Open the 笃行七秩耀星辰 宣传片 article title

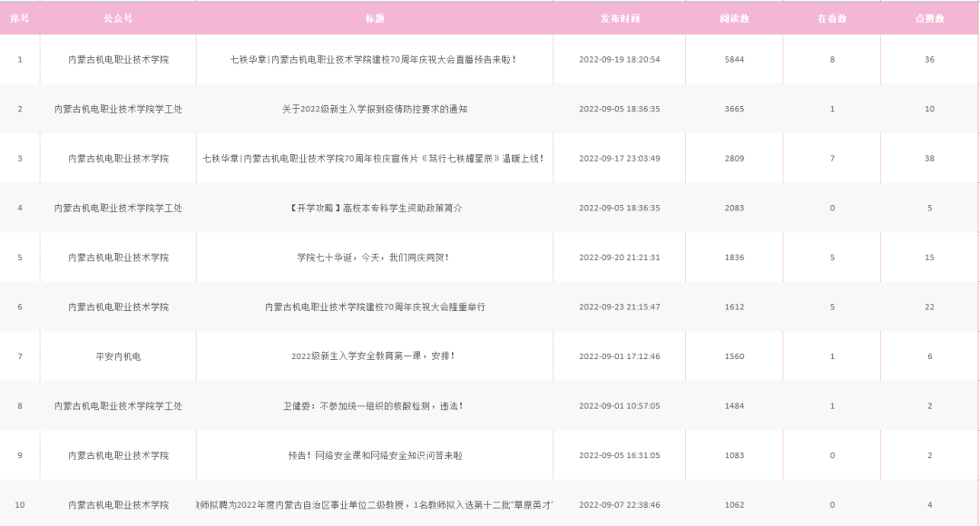(374, 159)
